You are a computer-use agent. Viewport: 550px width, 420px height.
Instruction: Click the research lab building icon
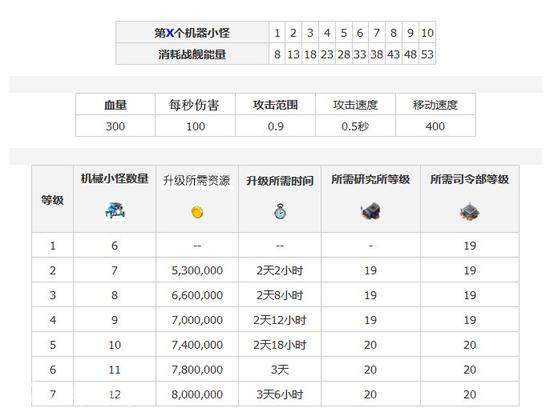click(370, 211)
